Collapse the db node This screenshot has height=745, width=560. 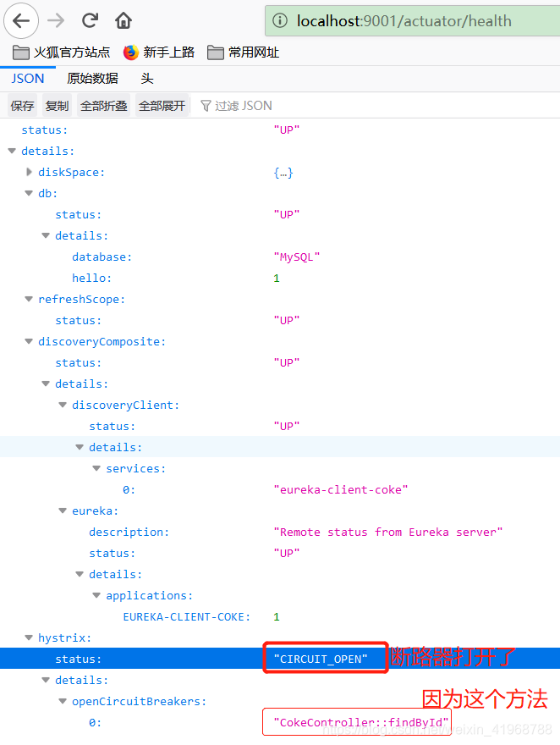click(x=29, y=193)
